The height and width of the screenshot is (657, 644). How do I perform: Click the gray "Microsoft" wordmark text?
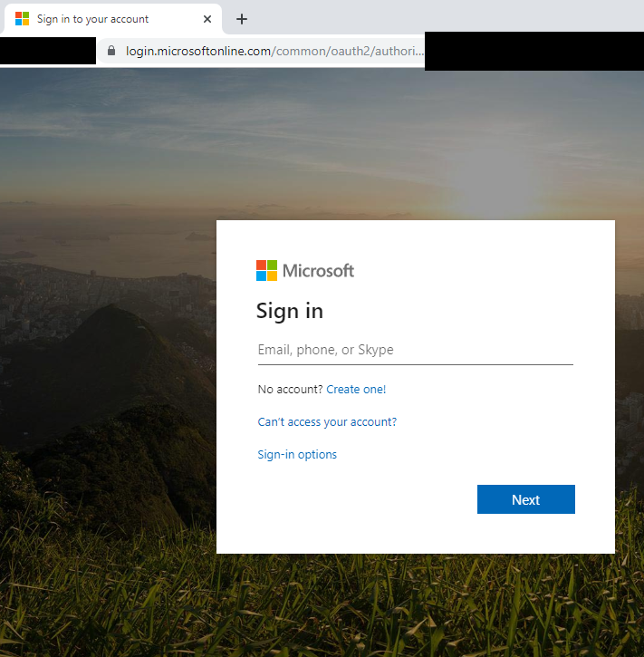pos(318,270)
